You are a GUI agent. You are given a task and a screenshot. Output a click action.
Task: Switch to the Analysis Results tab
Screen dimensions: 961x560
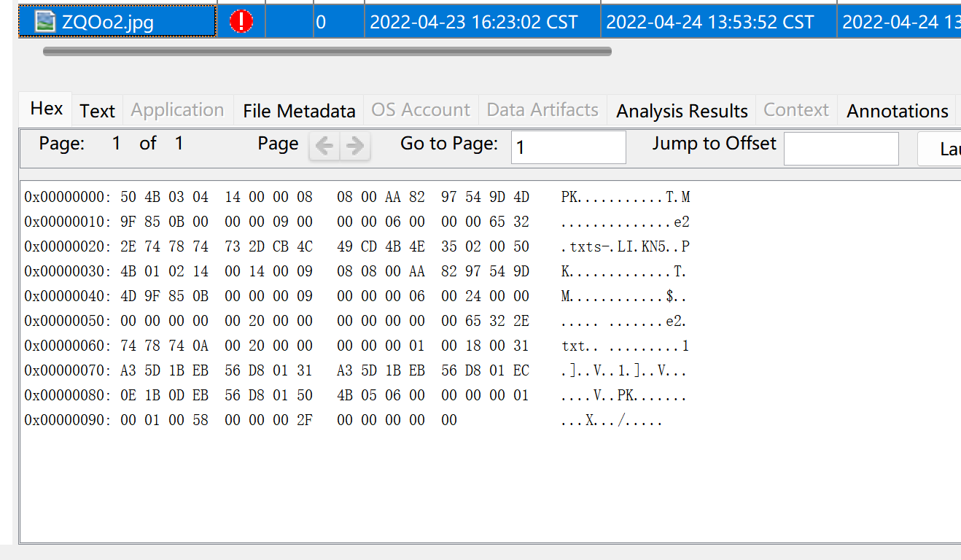(x=682, y=111)
